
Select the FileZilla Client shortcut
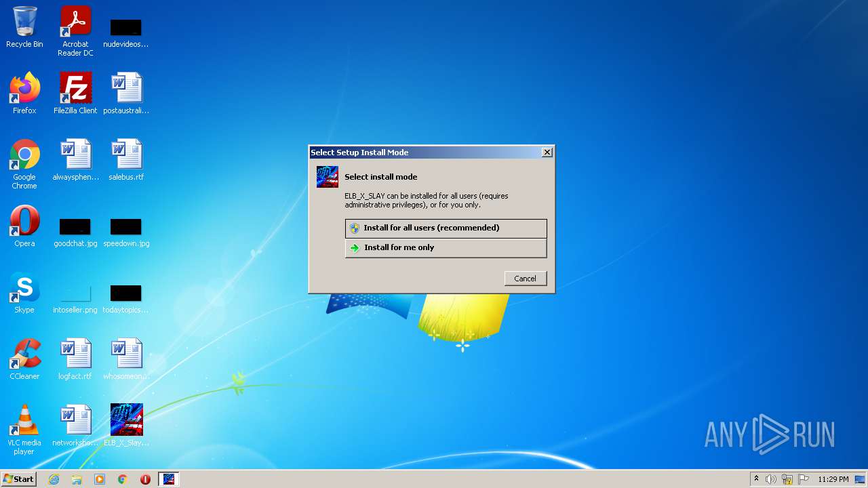click(75, 94)
